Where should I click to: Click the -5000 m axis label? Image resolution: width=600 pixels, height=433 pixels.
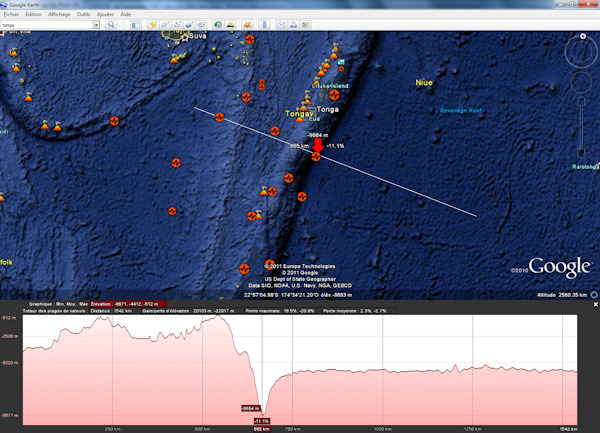pos(9,363)
